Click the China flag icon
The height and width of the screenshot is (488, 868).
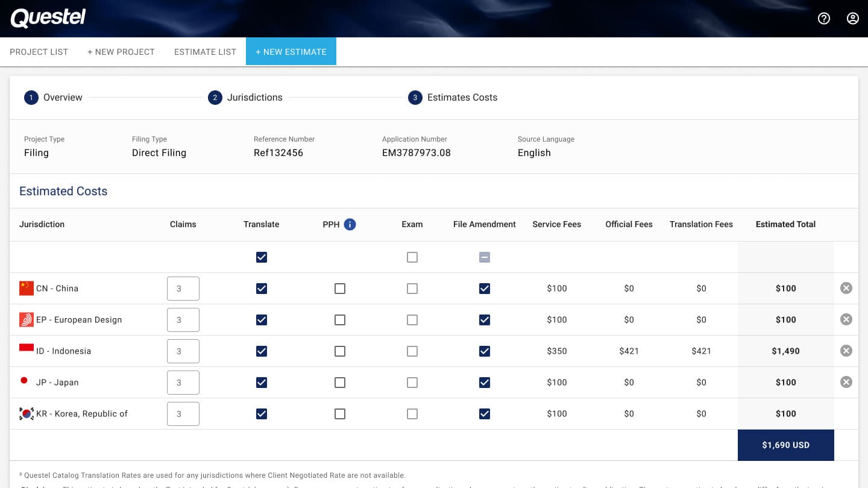(x=27, y=288)
